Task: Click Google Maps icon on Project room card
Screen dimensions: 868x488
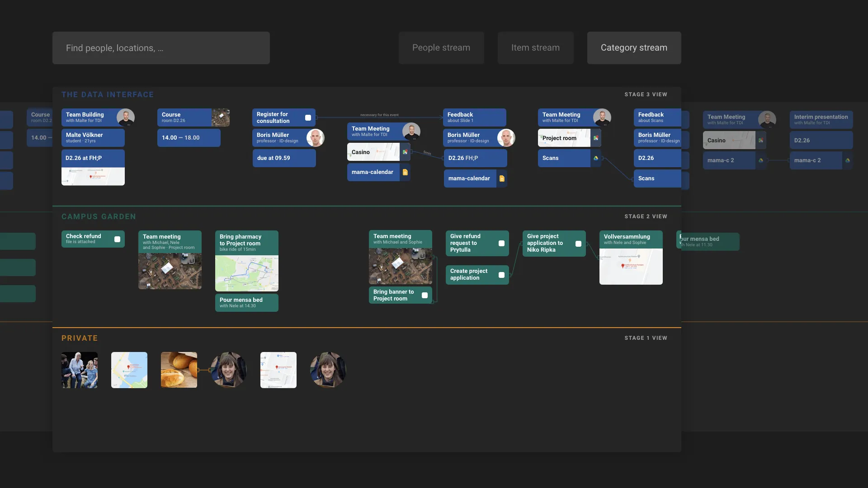Action: pos(596,138)
